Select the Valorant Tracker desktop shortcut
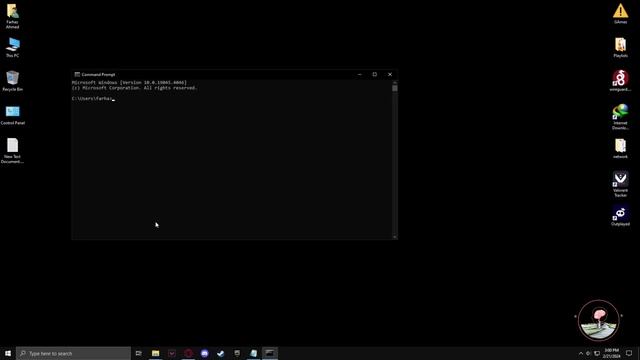The image size is (640, 360). (x=620, y=184)
